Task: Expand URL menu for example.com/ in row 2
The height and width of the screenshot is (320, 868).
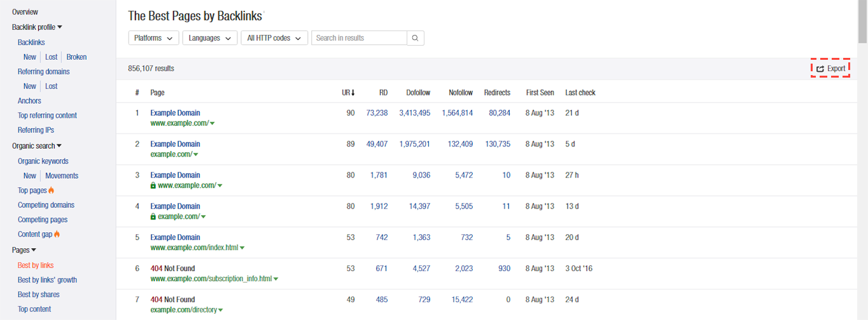Action: [196, 155]
